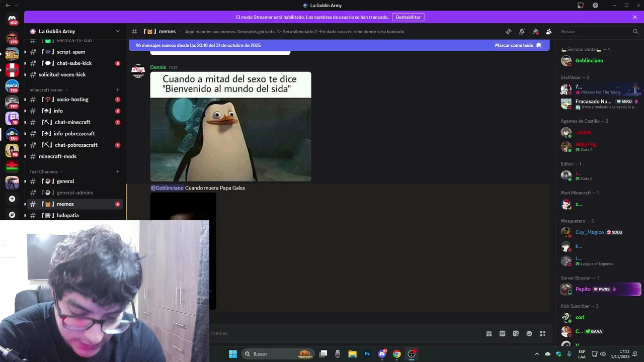Image resolution: width=644 pixels, height=362 pixels.
Task: Open the minecraft-mods channel
Action: point(75,156)
